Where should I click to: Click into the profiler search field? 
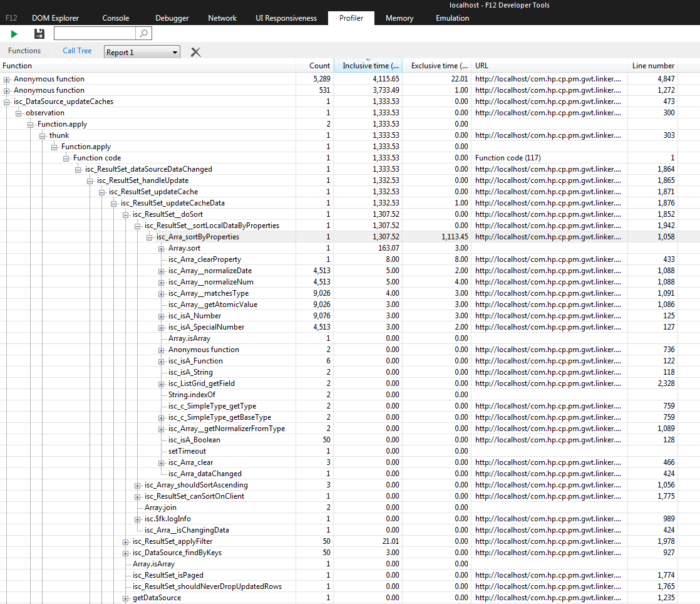[95, 34]
